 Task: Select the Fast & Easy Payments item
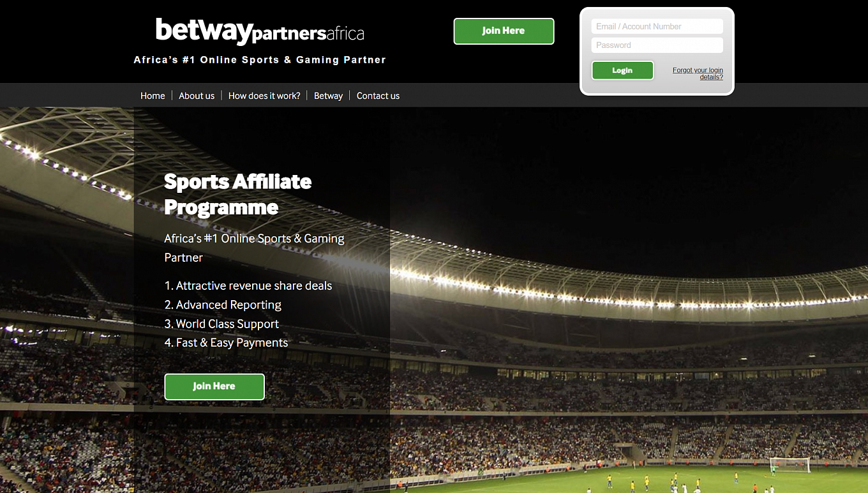click(x=226, y=343)
